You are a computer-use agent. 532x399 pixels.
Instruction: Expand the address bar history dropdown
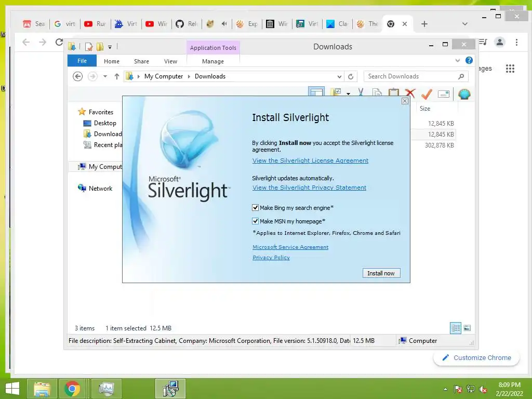tap(339, 77)
